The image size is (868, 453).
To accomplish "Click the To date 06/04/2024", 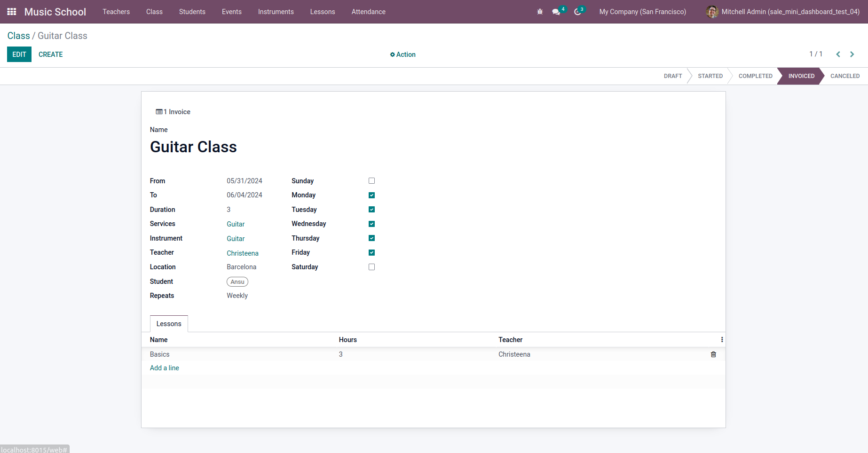I will click(245, 195).
